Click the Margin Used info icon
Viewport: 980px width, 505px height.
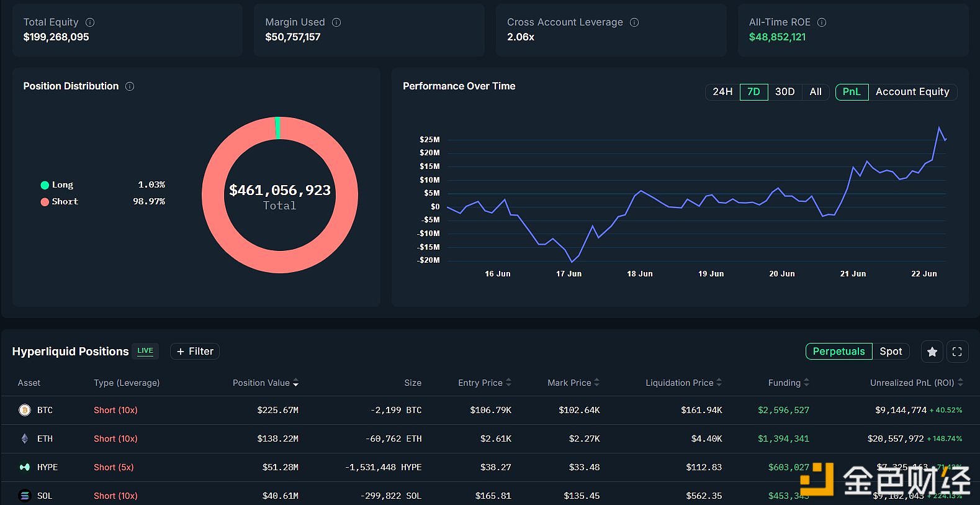(336, 22)
